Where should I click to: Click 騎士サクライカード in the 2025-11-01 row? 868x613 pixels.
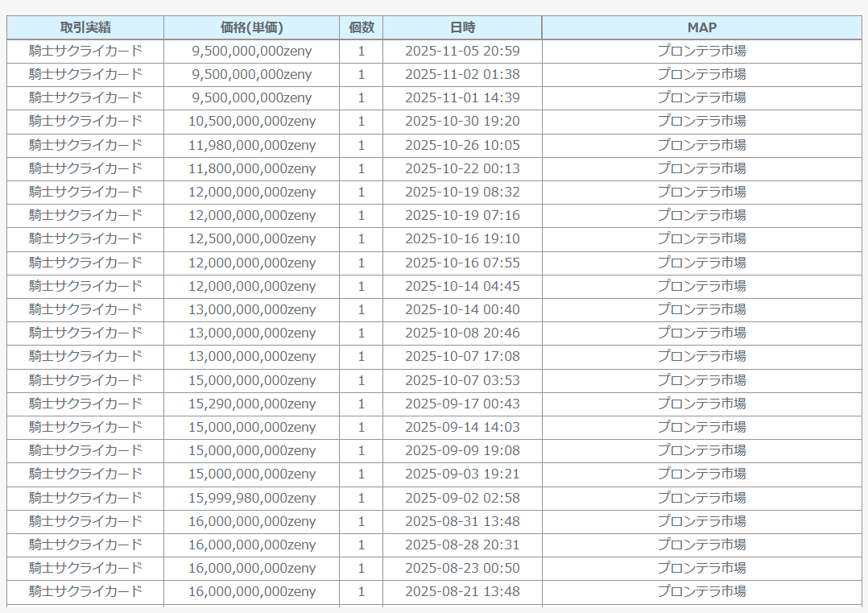[x=85, y=97]
